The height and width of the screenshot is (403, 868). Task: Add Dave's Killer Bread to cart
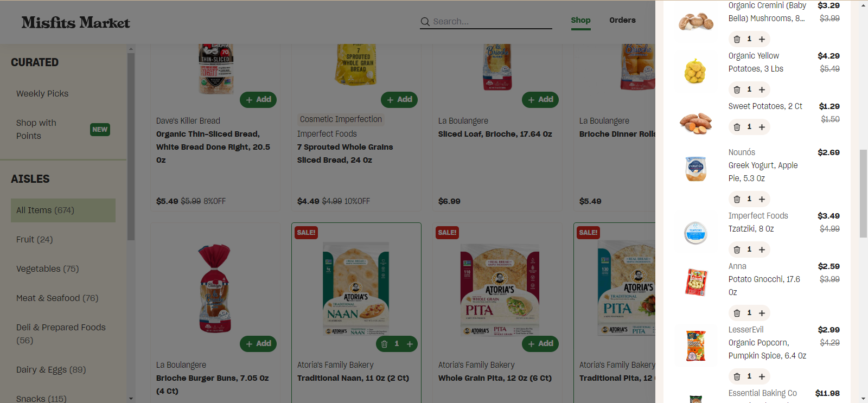258,99
